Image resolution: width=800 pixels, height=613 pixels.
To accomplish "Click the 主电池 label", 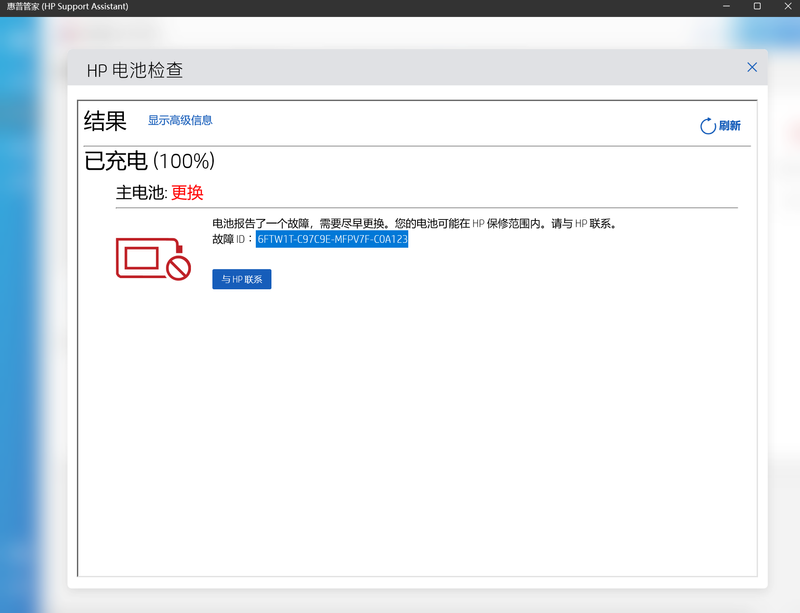I will tap(140, 193).
